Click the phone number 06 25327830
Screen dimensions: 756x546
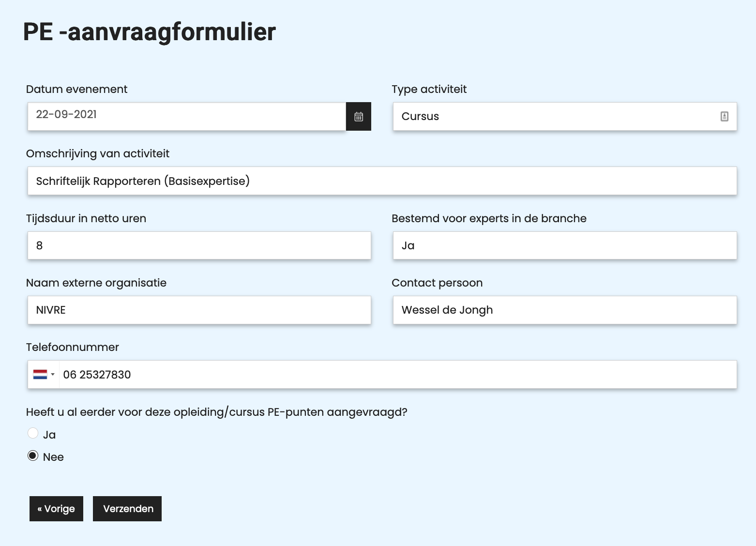[97, 374]
